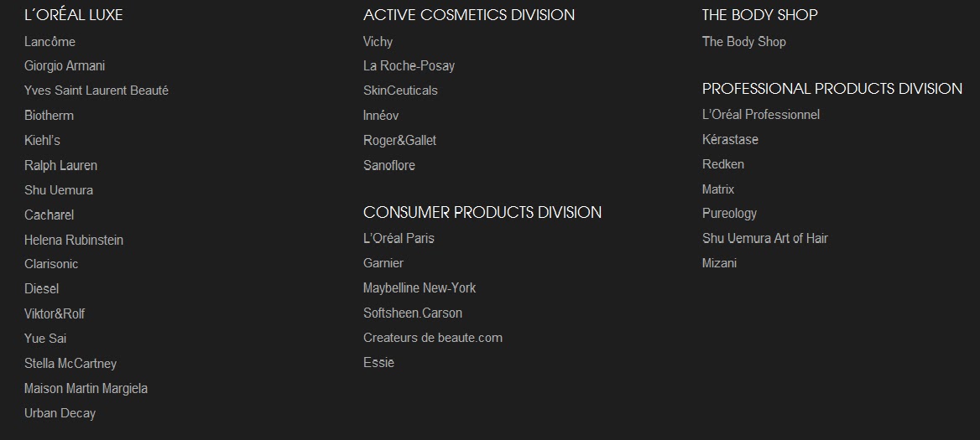Click the Helena Rubinstein link
The image size is (980, 440).
(x=74, y=240)
